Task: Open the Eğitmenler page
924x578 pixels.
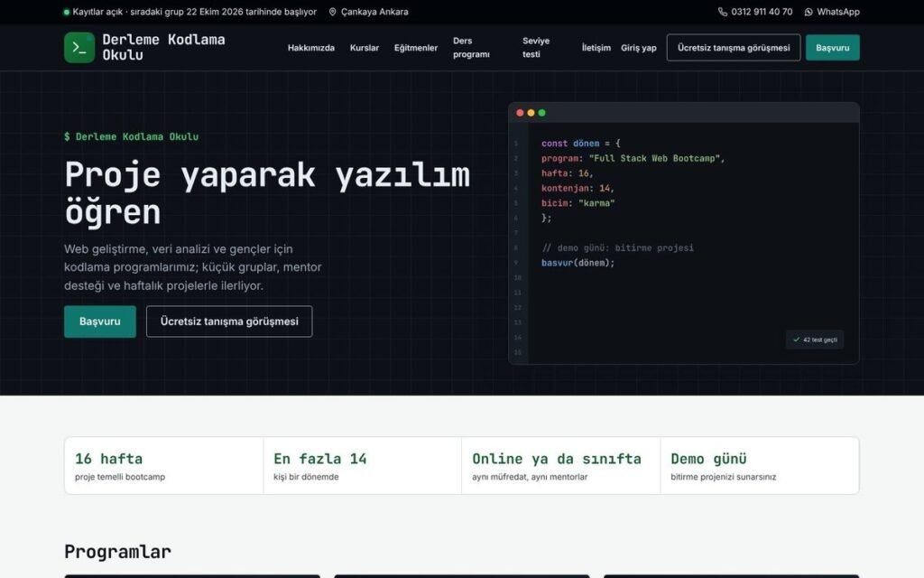Action: click(416, 48)
